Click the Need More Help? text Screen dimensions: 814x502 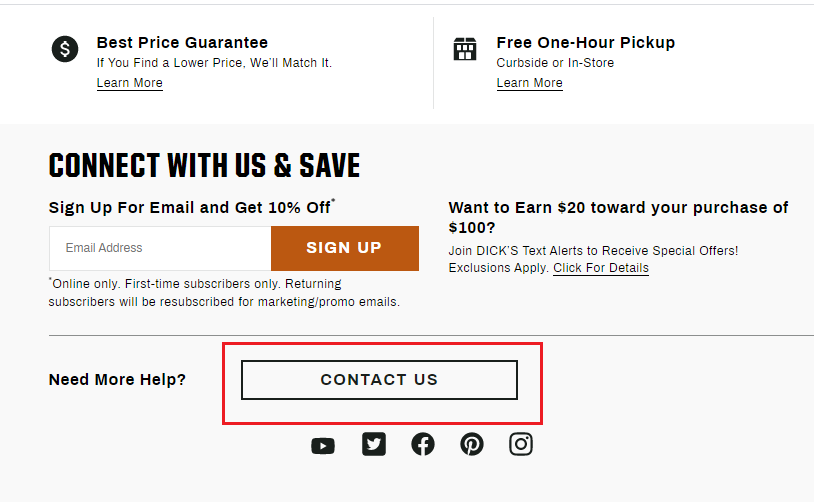point(117,379)
